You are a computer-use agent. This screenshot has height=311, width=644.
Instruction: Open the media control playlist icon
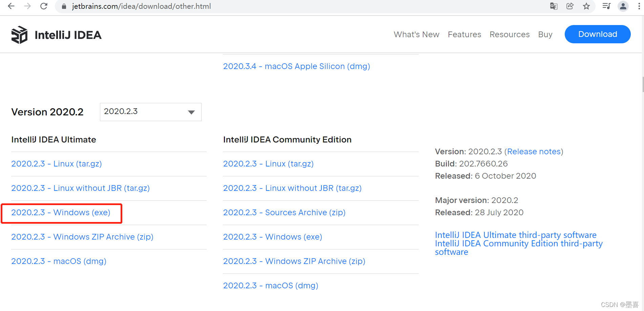pos(606,6)
